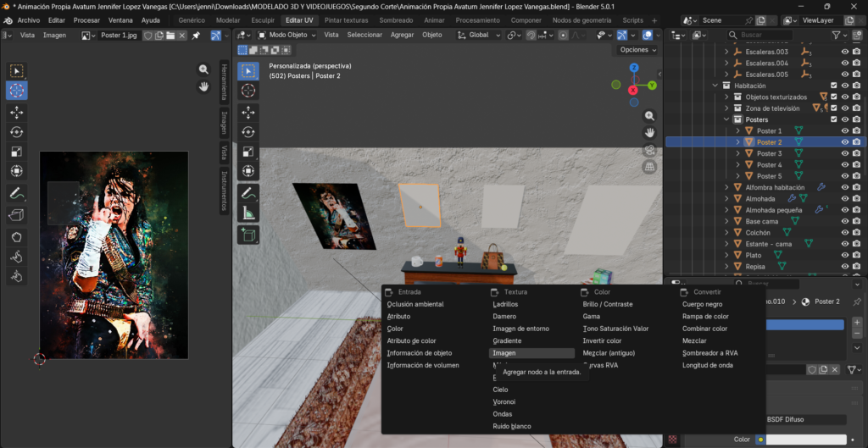The height and width of the screenshot is (448, 868).
Task: Open the Opciones dropdown in the viewport
Action: [x=637, y=50]
